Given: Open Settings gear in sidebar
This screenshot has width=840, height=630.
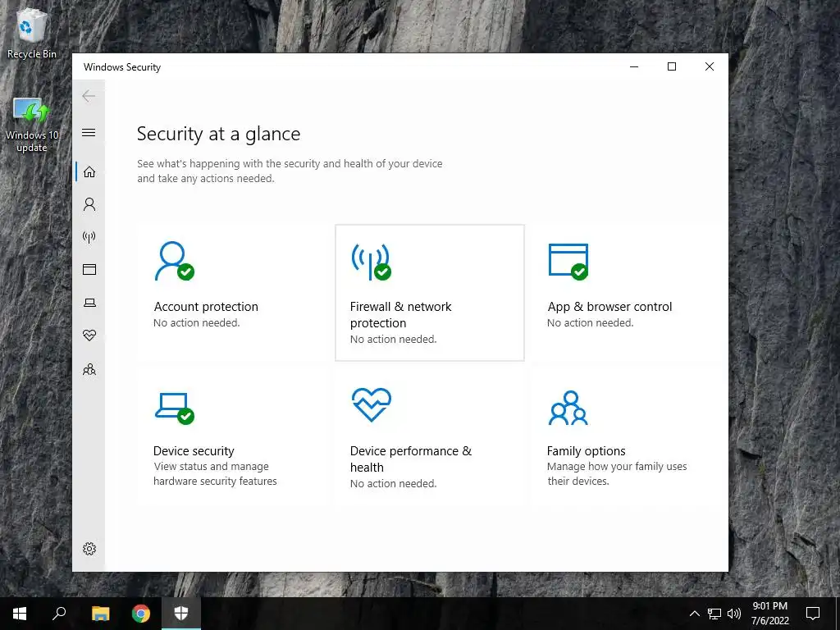Looking at the screenshot, I should pyautogui.click(x=89, y=549).
